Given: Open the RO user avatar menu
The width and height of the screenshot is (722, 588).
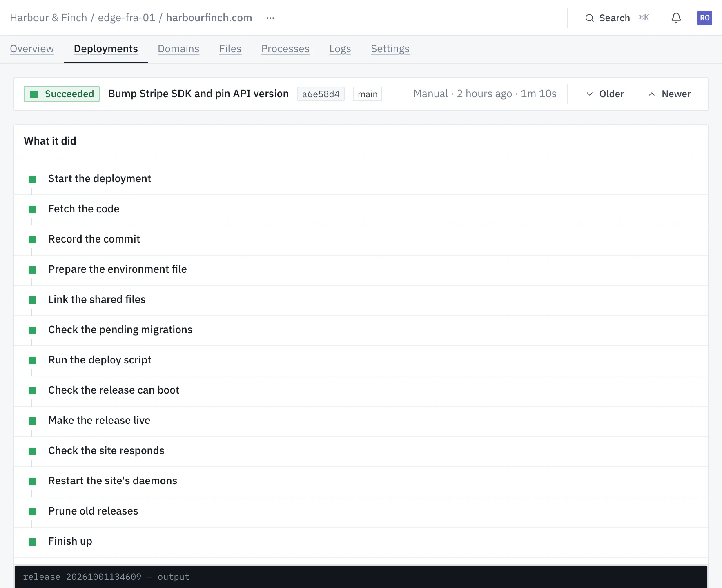Looking at the screenshot, I should tap(705, 18).
